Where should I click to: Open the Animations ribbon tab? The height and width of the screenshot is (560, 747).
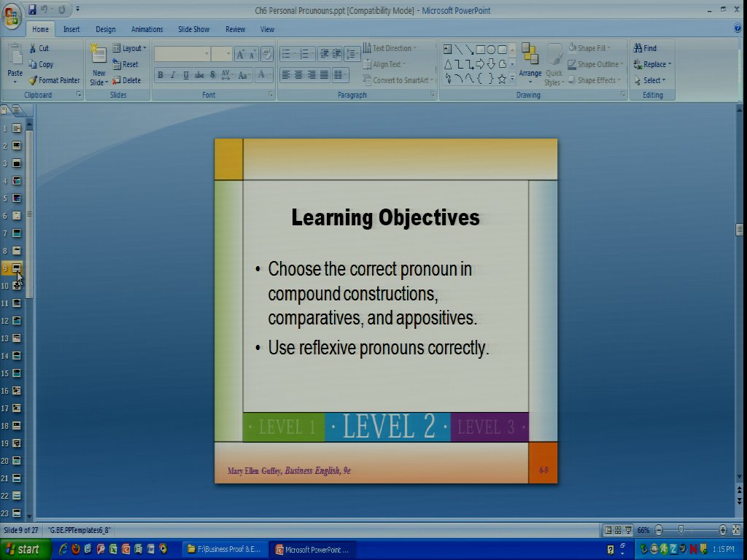tap(147, 29)
